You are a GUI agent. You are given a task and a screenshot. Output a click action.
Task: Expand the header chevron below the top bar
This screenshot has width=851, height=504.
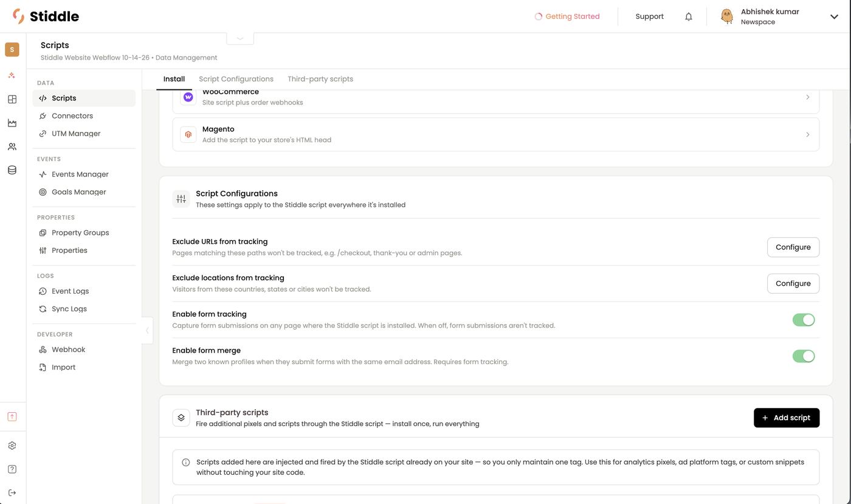[240, 38]
